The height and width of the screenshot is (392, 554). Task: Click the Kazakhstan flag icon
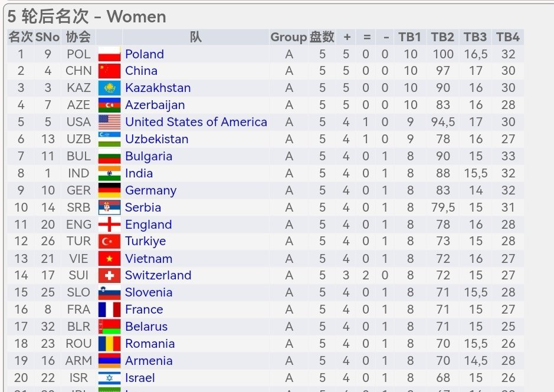(x=109, y=88)
